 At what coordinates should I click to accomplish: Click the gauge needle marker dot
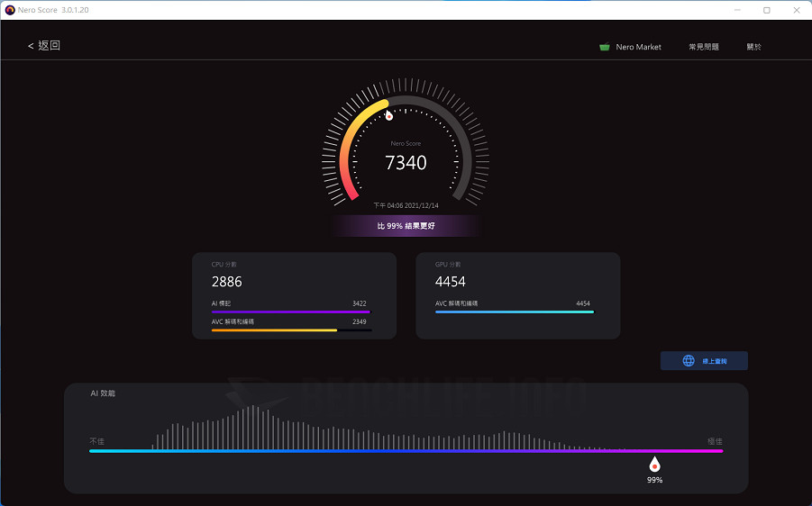[x=389, y=116]
